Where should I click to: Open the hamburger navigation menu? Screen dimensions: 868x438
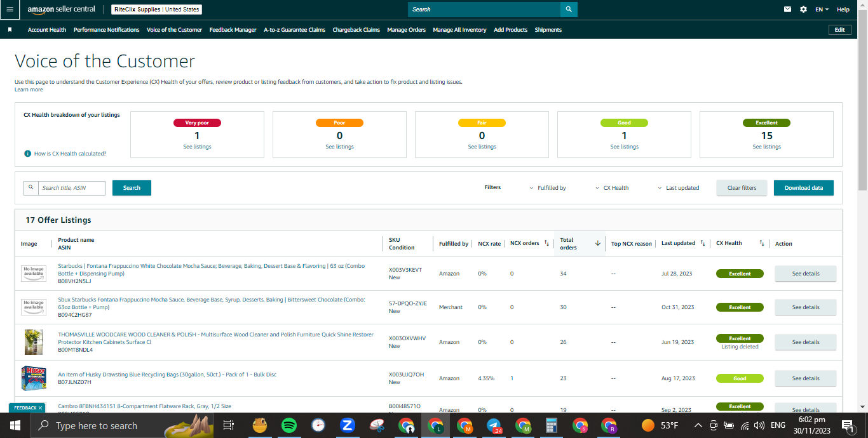coord(10,10)
